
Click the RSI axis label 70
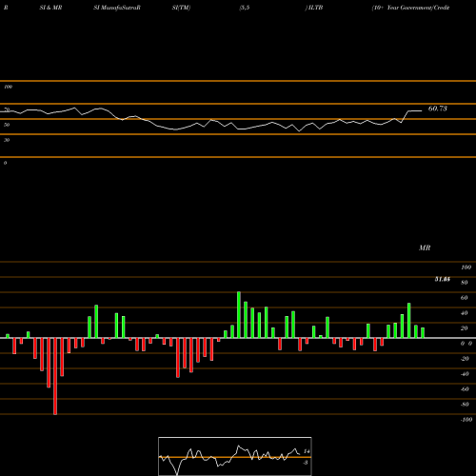[x=7, y=109]
